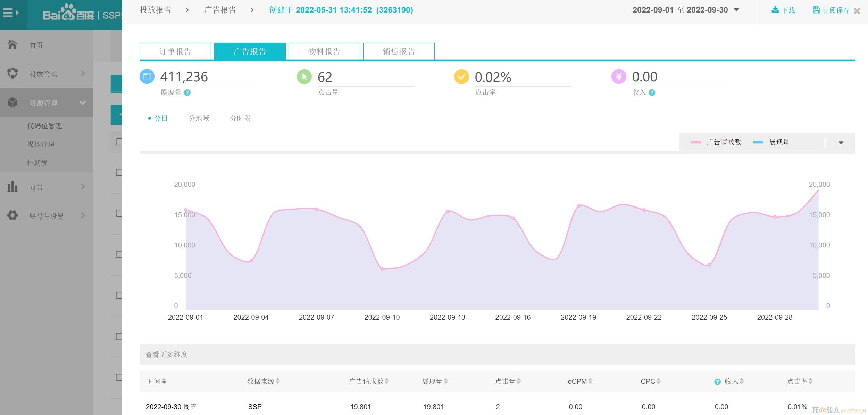The height and width of the screenshot is (415, 868).
Task: Open help tooltip beside 收入 summary
Action: [x=652, y=92]
